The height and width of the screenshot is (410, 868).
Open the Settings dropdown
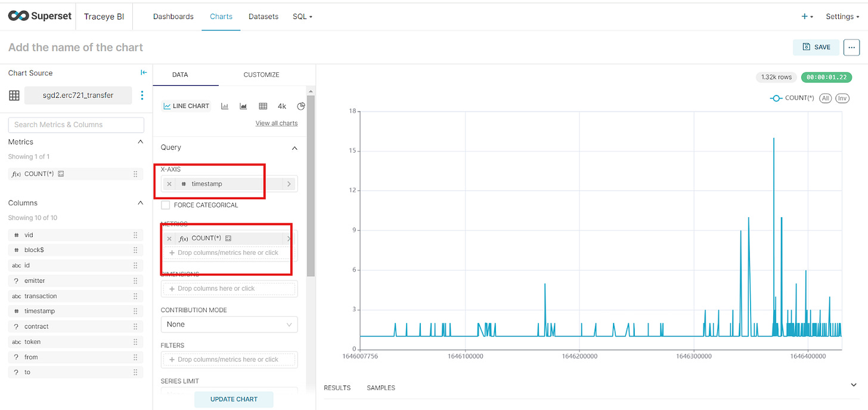(x=842, y=17)
